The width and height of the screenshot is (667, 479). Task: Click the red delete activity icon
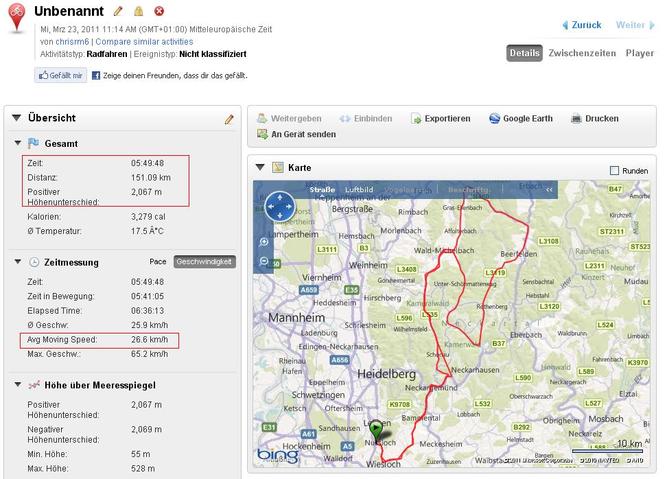pos(159,11)
